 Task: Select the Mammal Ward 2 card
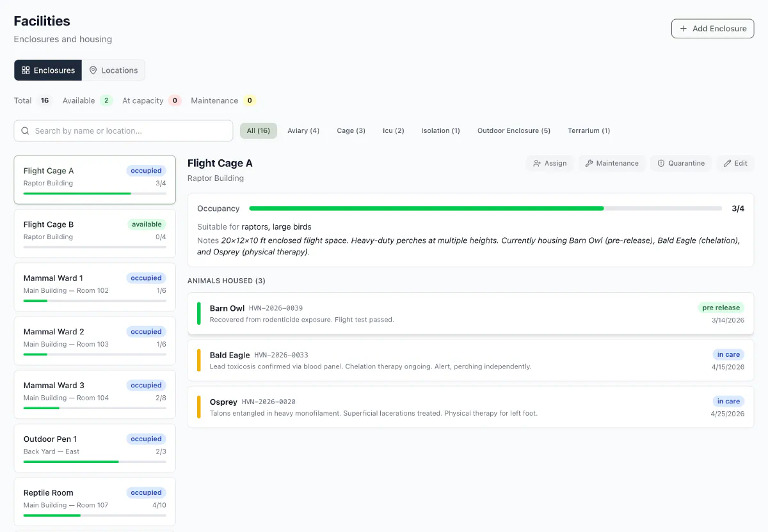coord(95,341)
